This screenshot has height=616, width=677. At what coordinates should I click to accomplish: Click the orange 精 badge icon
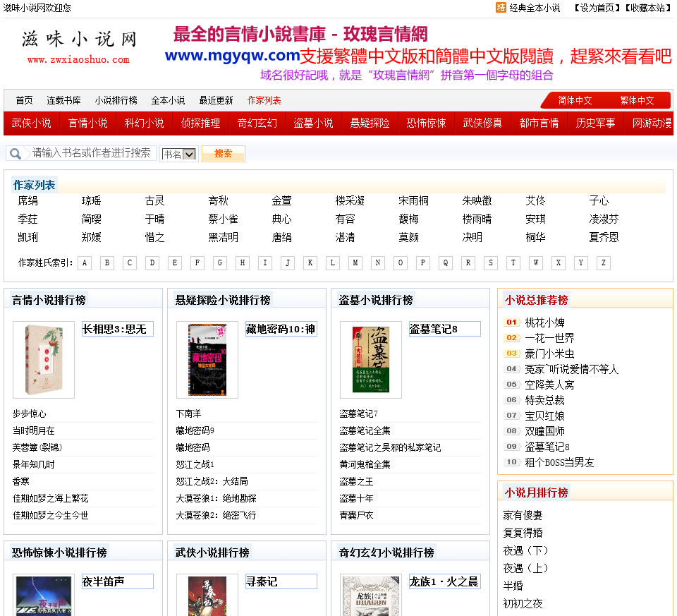501,8
